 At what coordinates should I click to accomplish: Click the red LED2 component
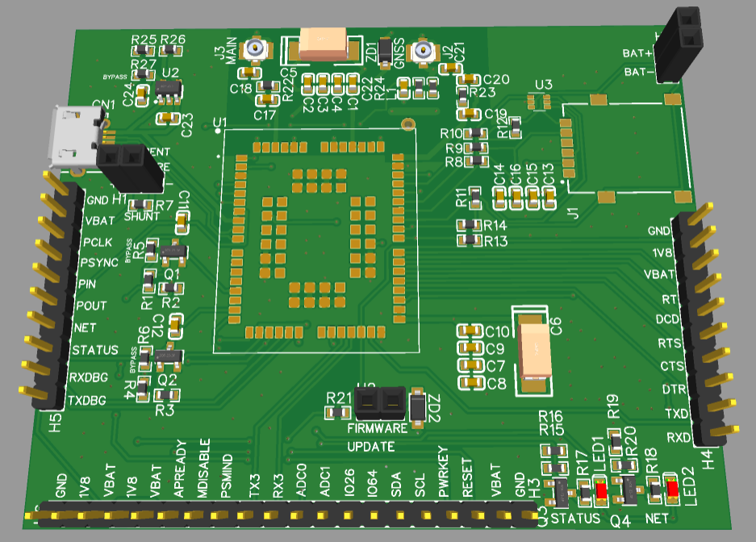[672, 489]
